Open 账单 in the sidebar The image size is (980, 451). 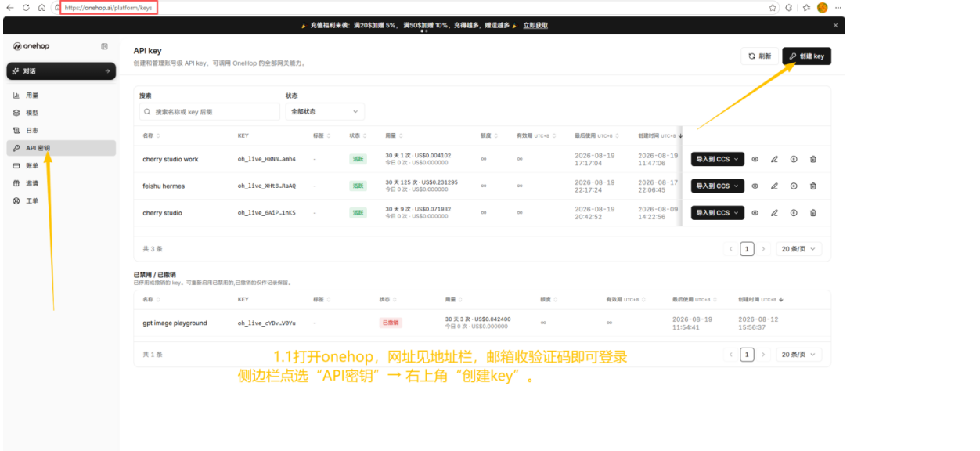[x=61, y=165]
